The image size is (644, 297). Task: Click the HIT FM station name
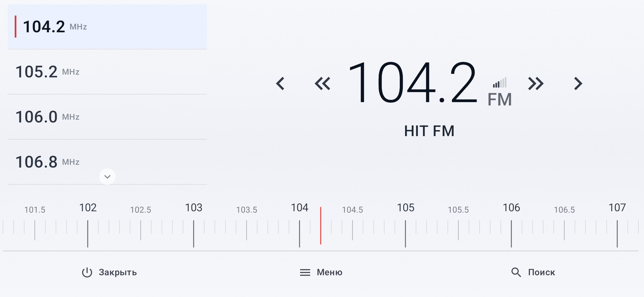[429, 131]
